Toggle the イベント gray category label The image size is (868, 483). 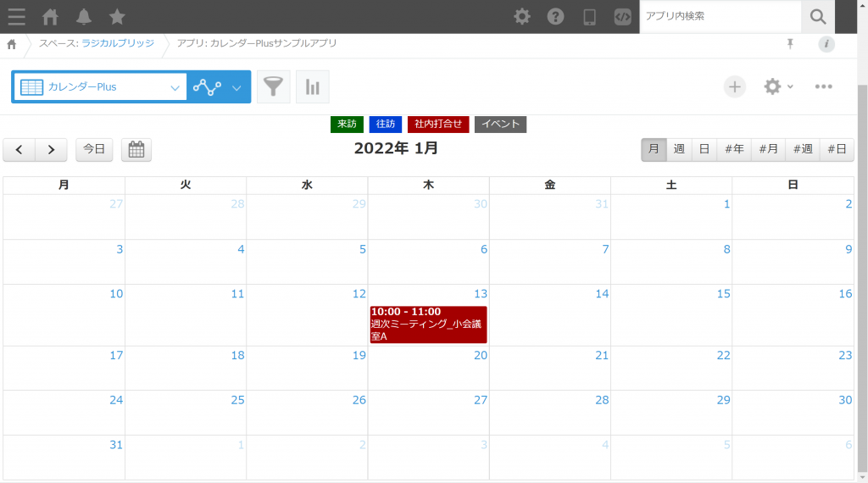click(500, 124)
